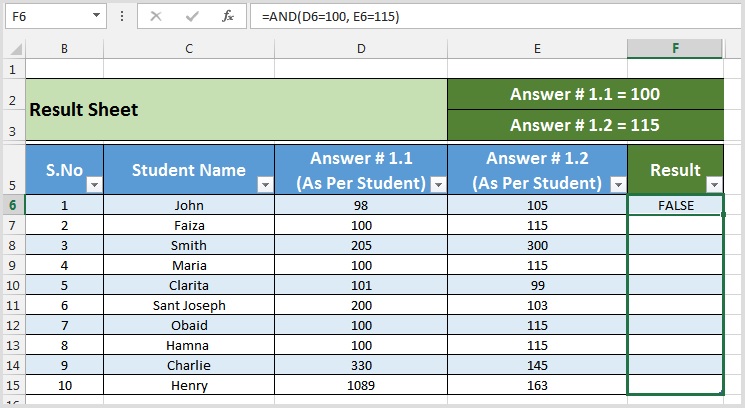Viewport: 745px width, 408px height.
Task: Select the cell containing Sant Joseph
Action: [189, 305]
